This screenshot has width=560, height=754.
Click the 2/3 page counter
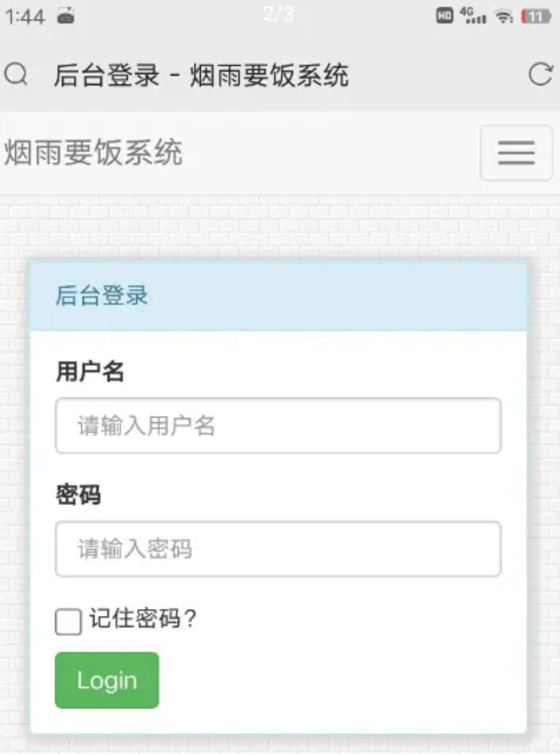point(278,15)
